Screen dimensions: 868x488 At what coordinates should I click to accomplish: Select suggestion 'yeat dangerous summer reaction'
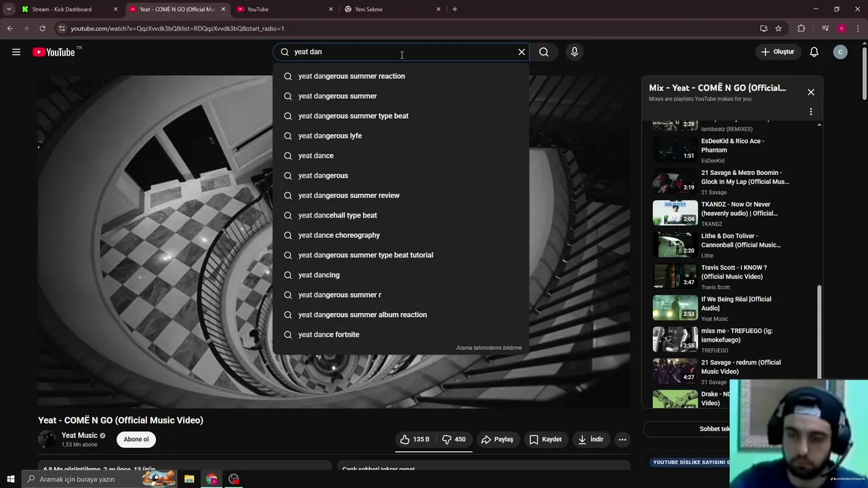click(401, 76)
